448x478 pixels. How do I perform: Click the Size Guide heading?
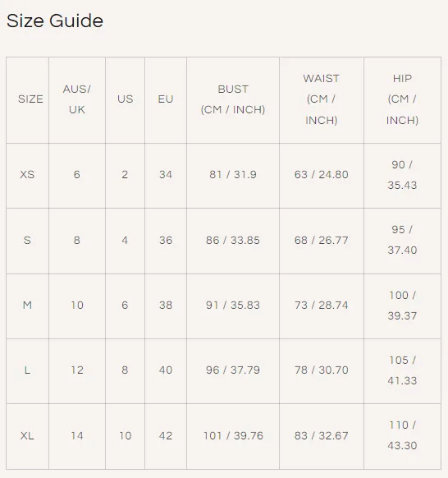pos(55,21)
